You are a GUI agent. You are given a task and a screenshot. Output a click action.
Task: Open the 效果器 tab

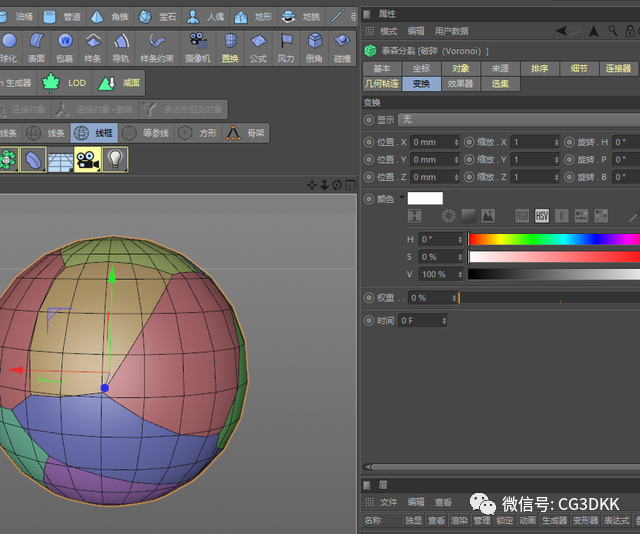point(460,84)
